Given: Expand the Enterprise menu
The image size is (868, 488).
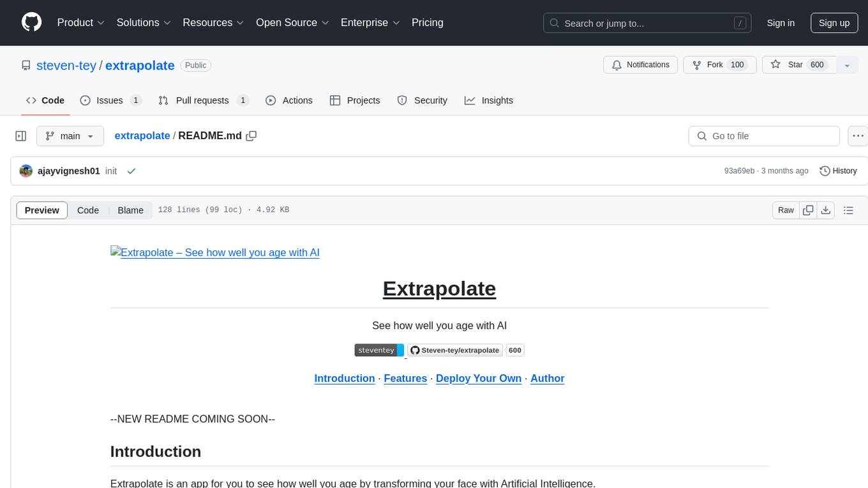Looking at the screenshot, I should tap(370, 22).
